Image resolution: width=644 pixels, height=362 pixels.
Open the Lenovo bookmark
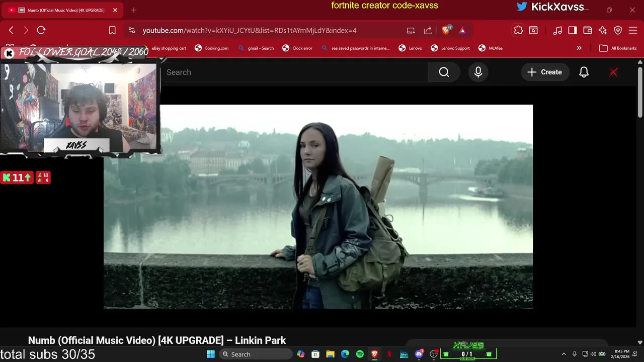(411, 48)
